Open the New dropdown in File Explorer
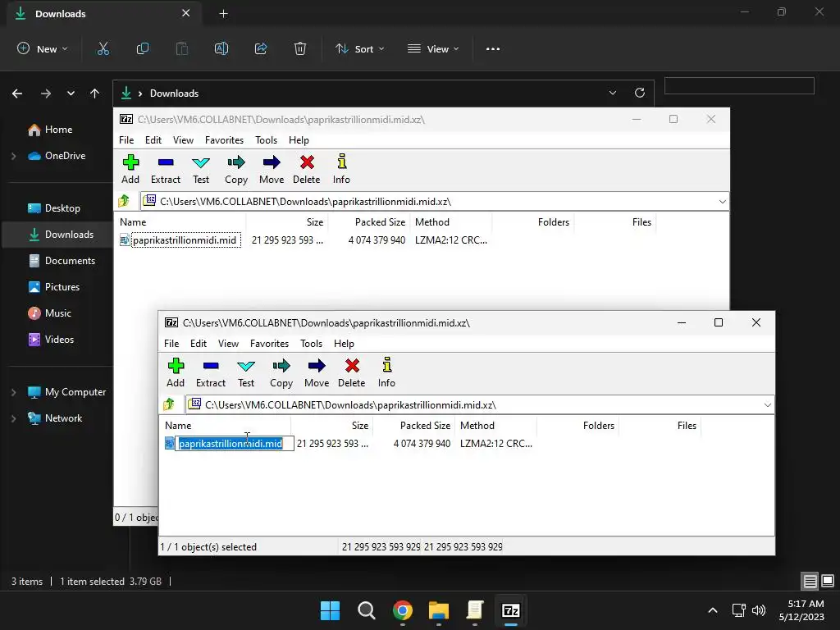Screen dimensions: 840x630 pos(43,48)
